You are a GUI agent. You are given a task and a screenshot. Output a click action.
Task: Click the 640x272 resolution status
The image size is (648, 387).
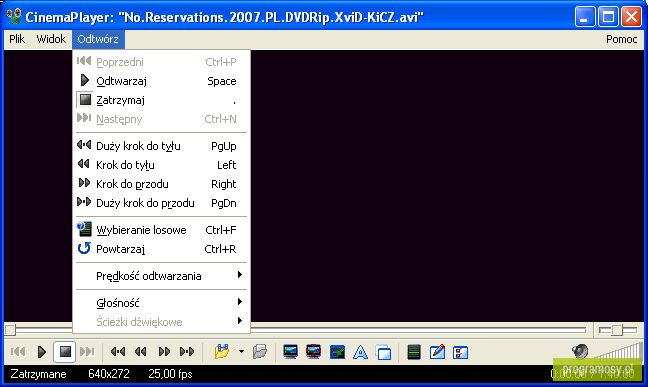[109, 374]
